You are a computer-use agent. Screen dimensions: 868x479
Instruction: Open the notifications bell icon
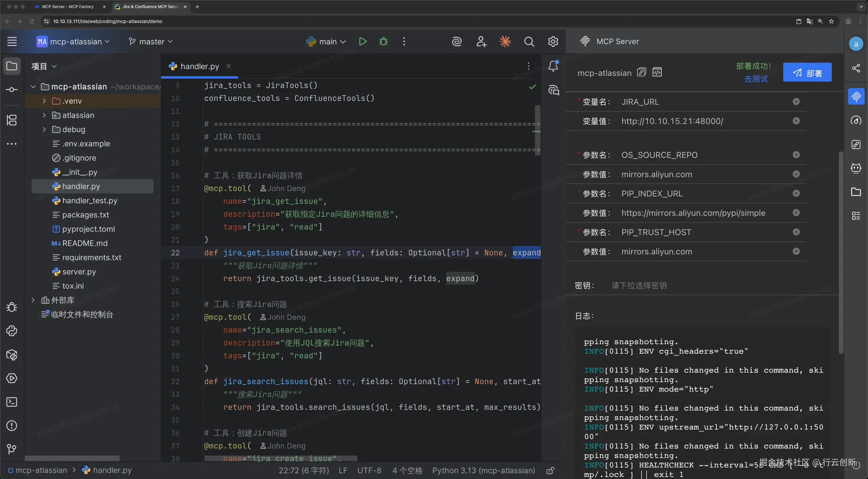point(553,66)
